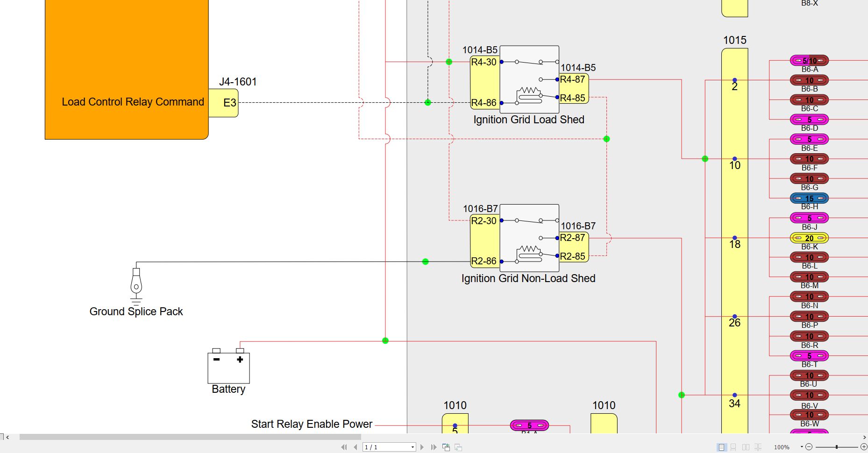This screenshot has height=453, width=868.
Task: Click the right scroll arrow
Action: [x=864, y=437]
